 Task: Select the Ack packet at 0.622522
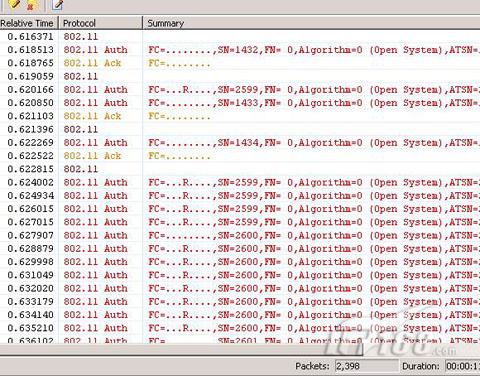pyautogui.click(x=240, y=156)
